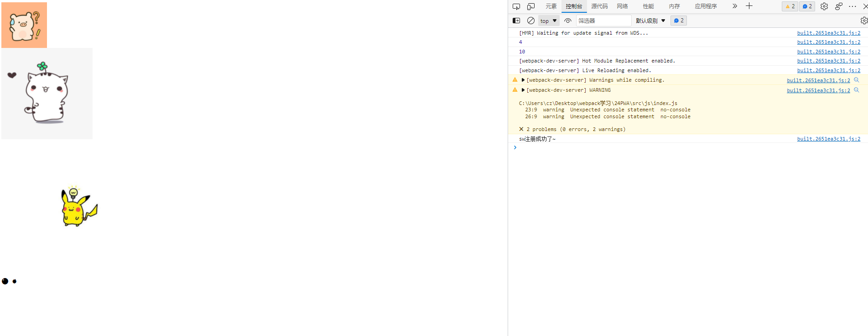Open console settings gear icon

click(864, 21)
